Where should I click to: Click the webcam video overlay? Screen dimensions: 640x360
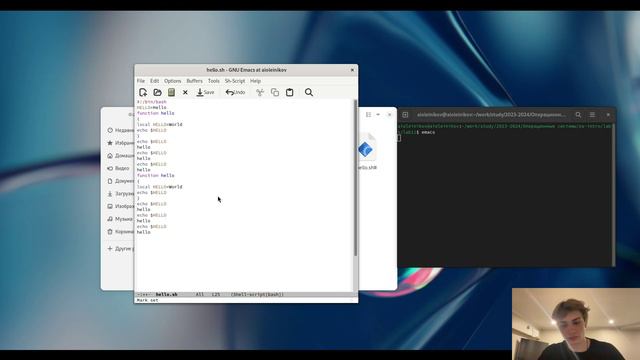point(576,324)
